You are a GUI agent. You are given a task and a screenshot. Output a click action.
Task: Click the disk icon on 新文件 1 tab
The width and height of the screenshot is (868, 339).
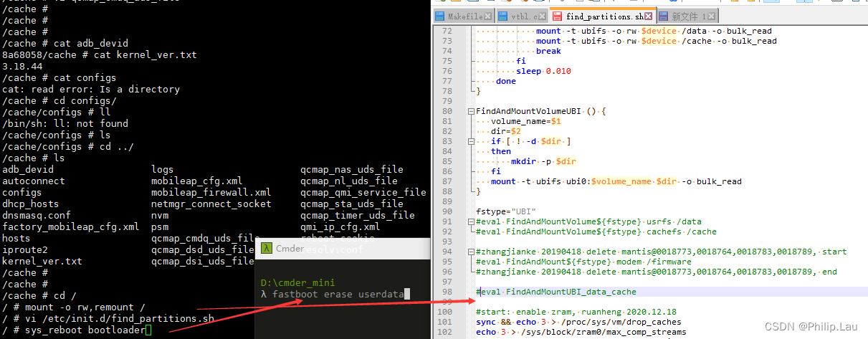click(x=664, y=16)
